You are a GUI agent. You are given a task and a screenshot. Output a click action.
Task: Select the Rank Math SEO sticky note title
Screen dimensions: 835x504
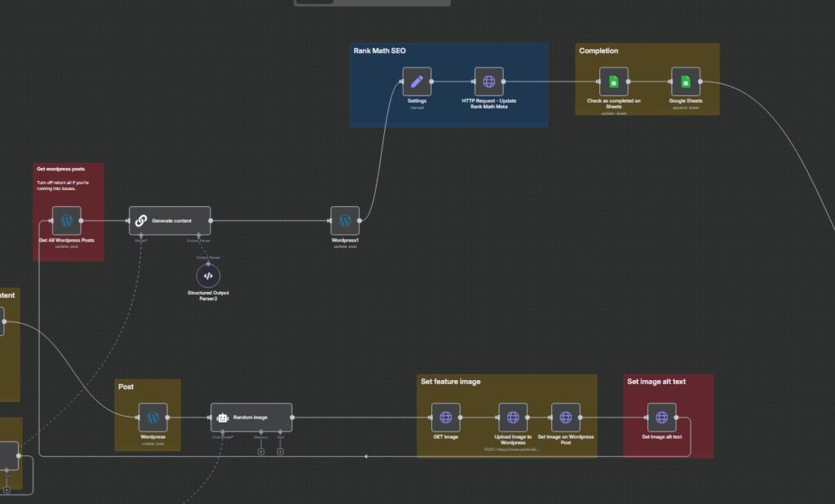[380, 51]
